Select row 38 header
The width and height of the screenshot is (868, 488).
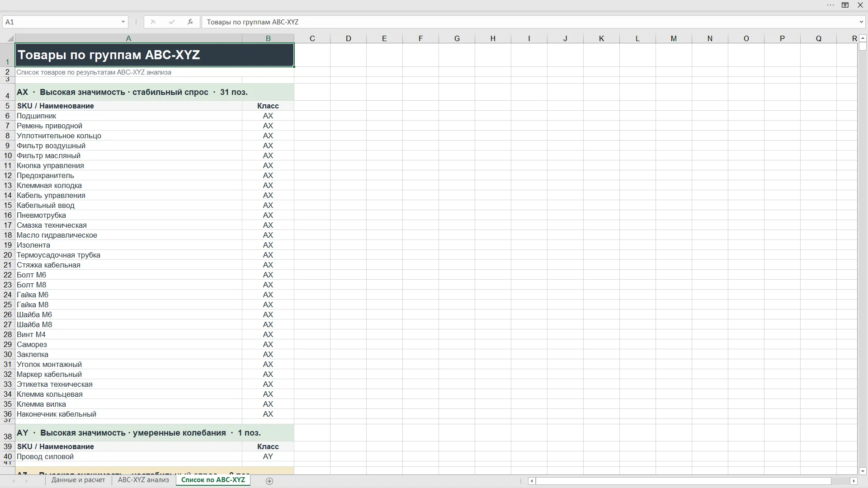(8, 433)
